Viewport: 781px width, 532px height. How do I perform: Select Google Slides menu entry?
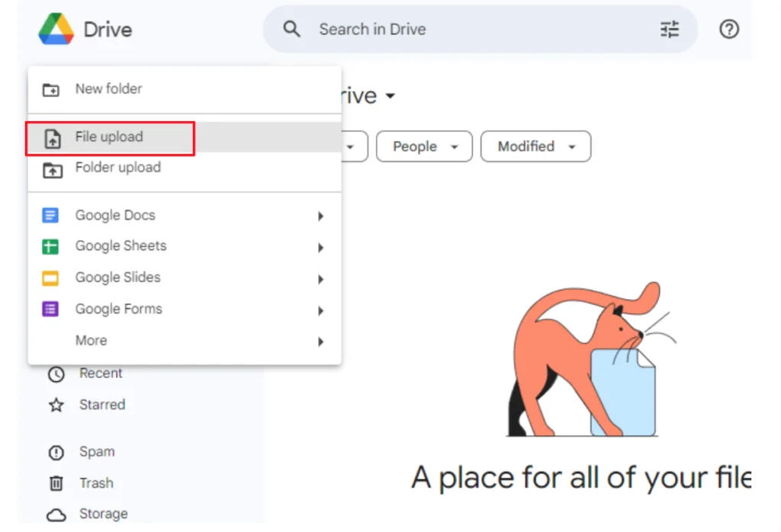(x=185, y=277)
